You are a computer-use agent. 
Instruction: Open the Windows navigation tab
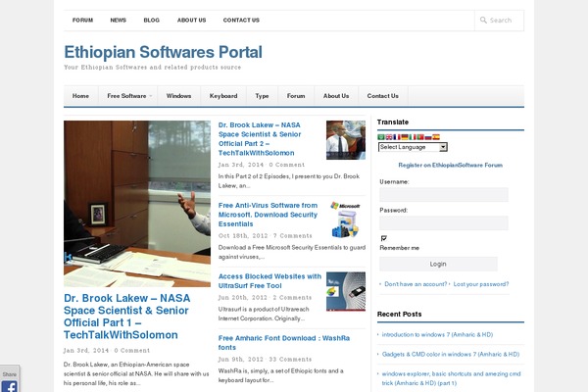click(x=179, y=96)
